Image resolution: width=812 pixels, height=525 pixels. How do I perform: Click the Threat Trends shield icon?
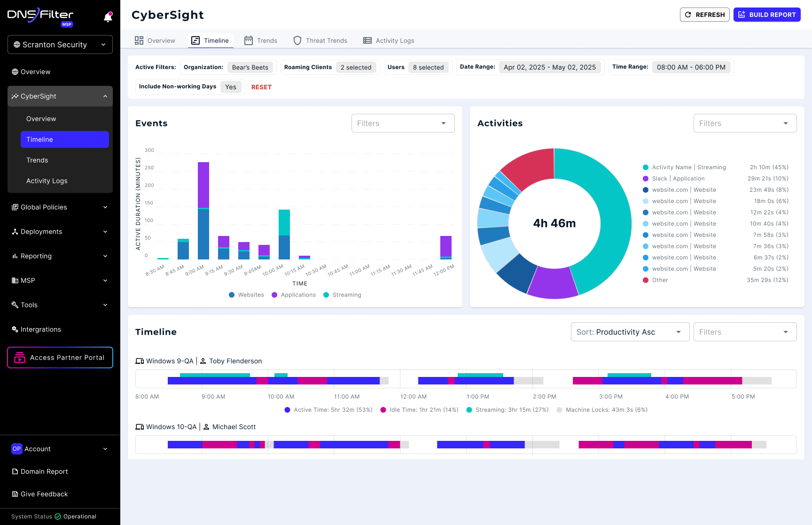point(297,40)
